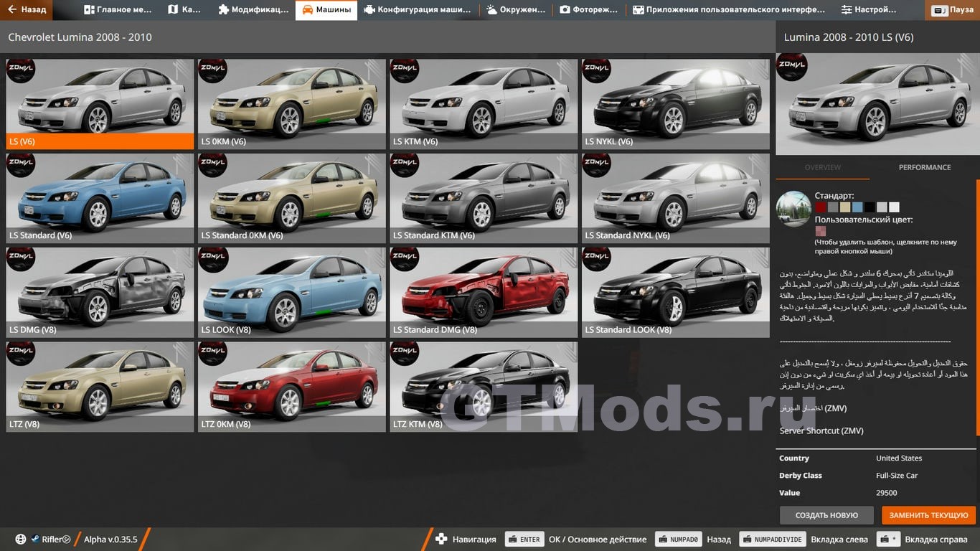Open the Модификации puzzle-piece icon
This screenshot has width=980, height=551.
pos(224,10)
